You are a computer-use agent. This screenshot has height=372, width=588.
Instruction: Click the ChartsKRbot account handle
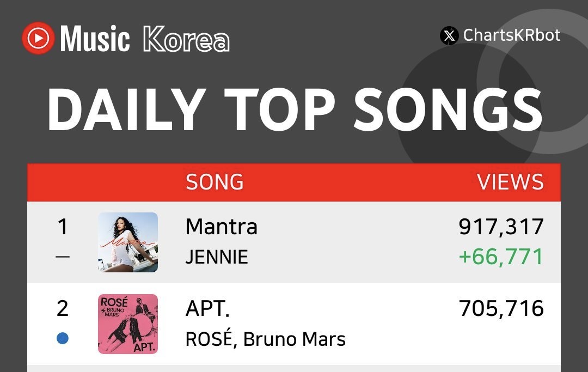(x=511, y=36)
